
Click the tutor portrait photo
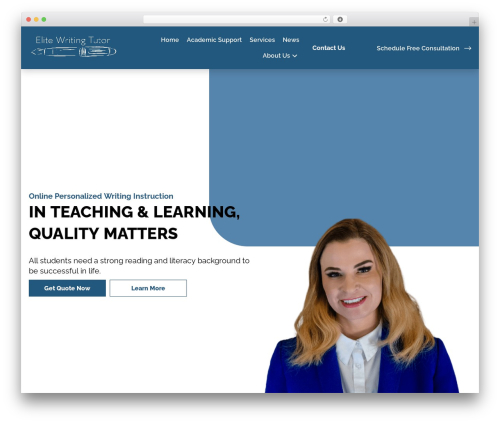[x=362, y=306]
